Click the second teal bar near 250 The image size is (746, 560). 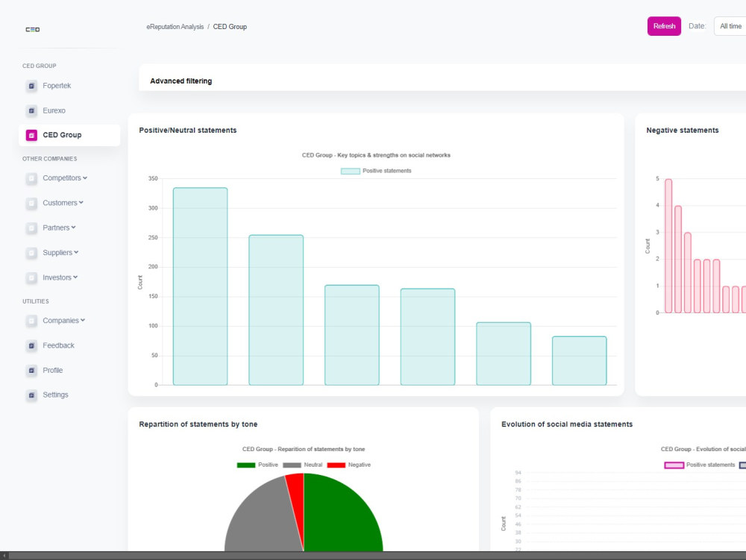(276, 310)
